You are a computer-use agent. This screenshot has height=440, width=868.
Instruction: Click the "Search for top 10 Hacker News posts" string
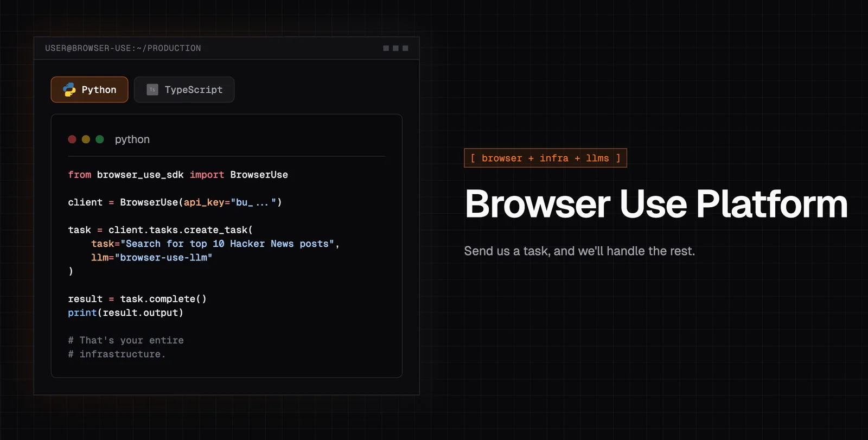coord(227,244)
